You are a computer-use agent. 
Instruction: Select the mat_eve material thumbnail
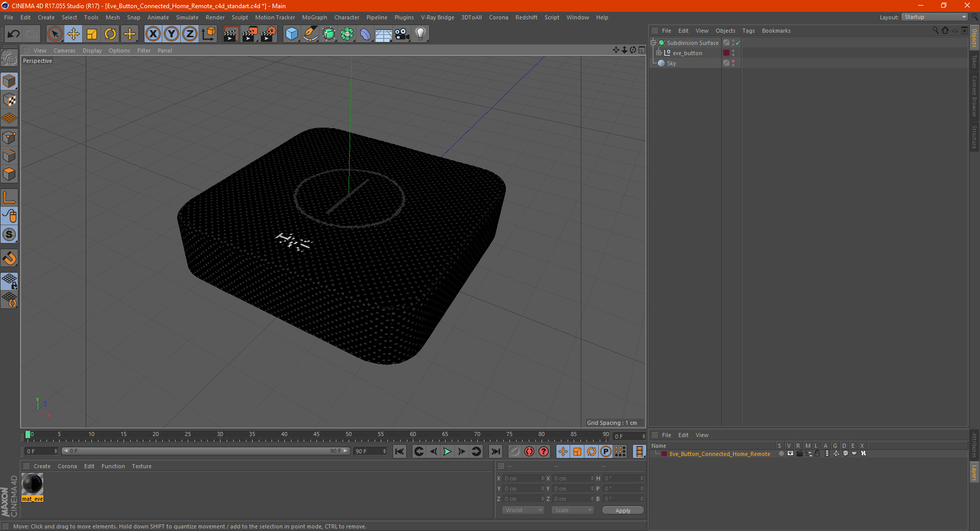tap(32, 484)
